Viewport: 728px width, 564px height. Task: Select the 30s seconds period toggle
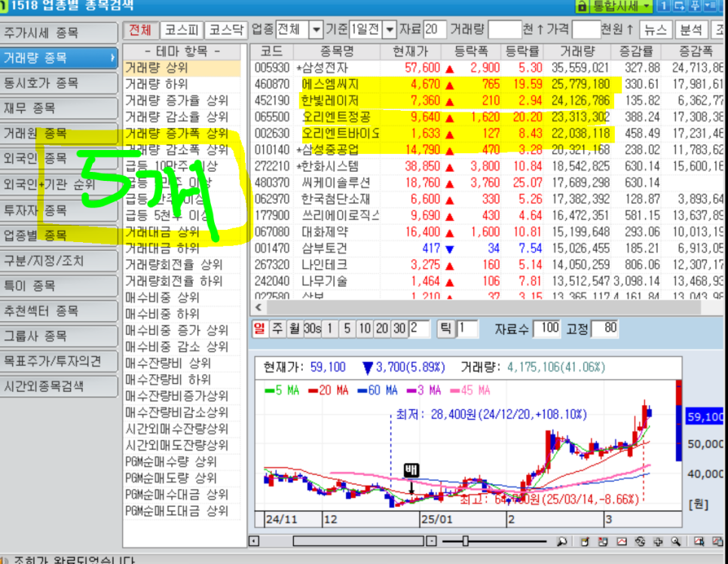pos(313,329)
